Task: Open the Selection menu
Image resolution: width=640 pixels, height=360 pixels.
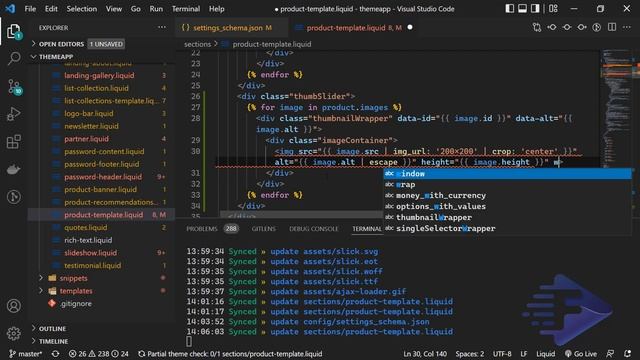Action: (82, 9)
